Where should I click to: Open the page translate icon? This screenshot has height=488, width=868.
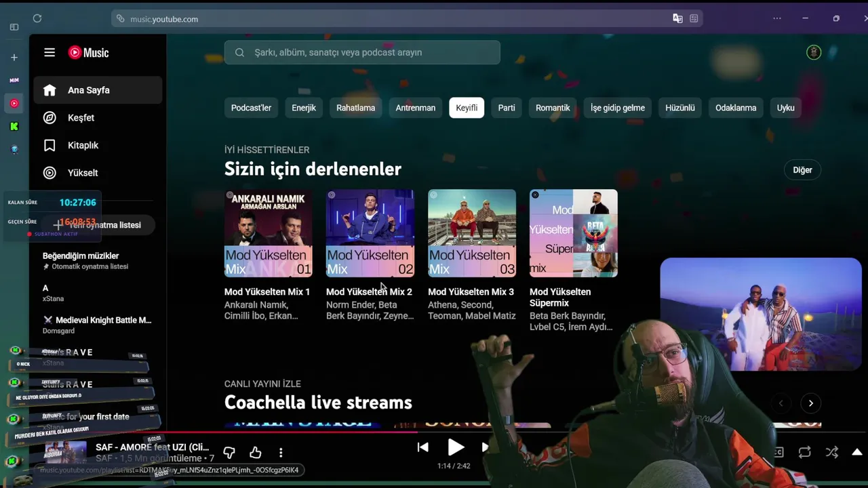tap(677, 18)
